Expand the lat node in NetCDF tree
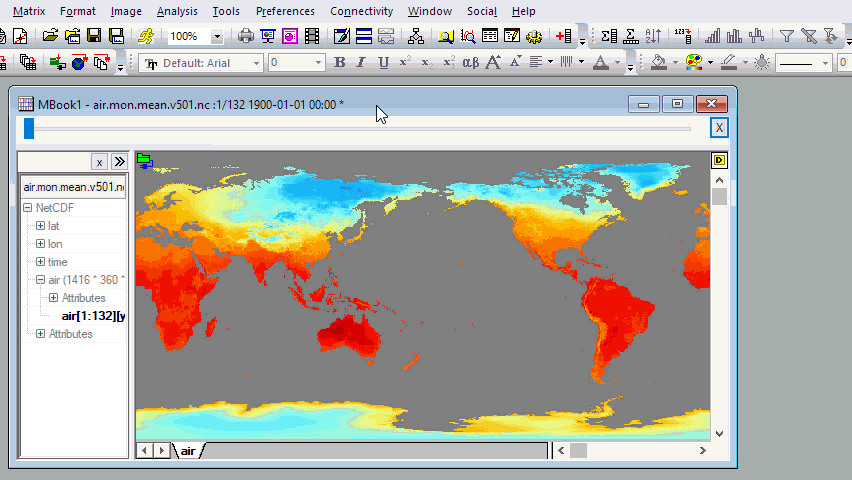This screenshot has width=852, height=480. pos(40,226)
